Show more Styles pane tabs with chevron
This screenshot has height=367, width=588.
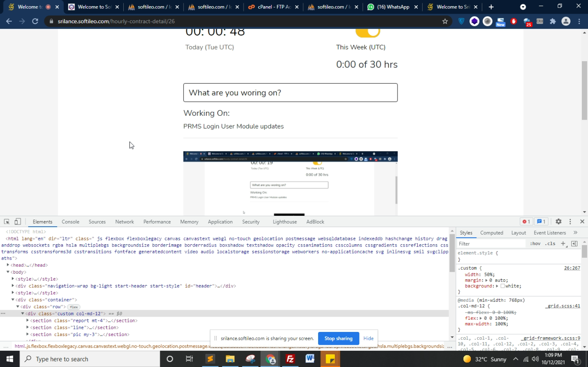coord(575,233)
